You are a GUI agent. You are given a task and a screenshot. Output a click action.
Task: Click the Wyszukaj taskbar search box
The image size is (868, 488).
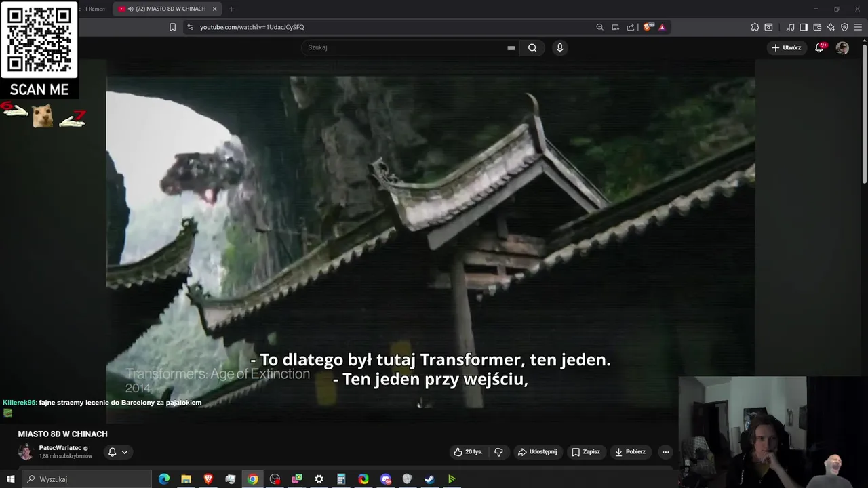(x=87, y=479)
